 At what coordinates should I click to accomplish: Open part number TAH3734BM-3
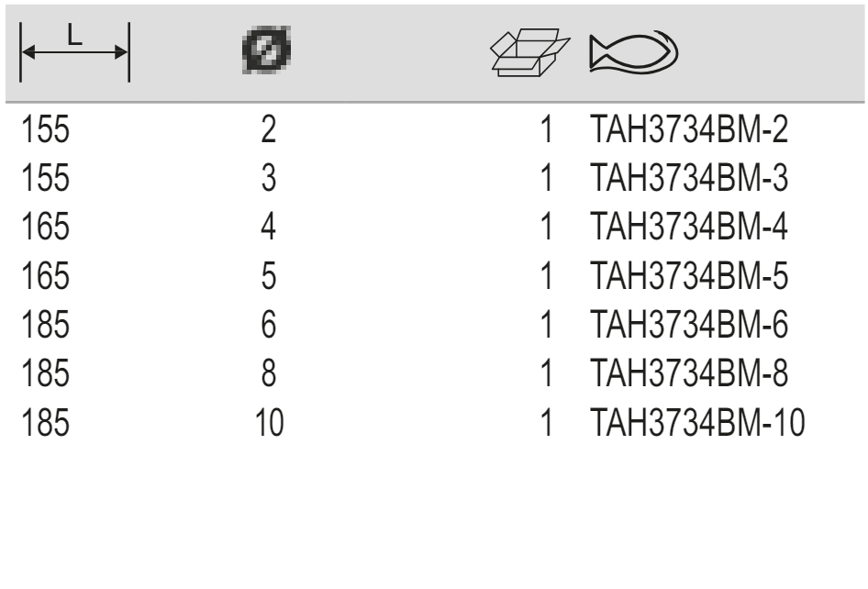688,177
